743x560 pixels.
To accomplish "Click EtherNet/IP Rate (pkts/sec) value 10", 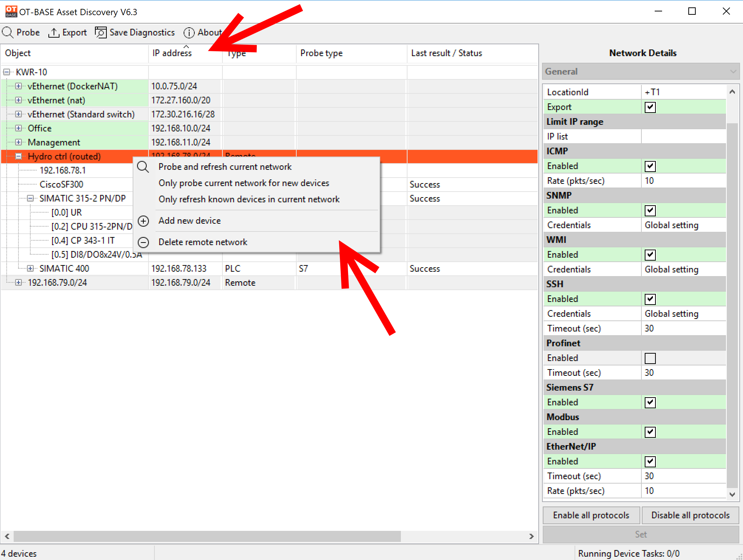I will click(x=684, y=491).
